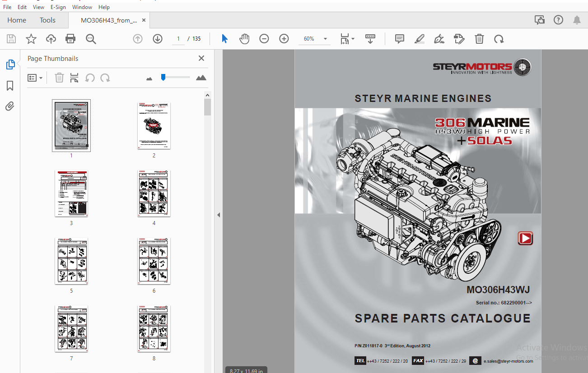Bookmark the file with the star icon
The height and width of the screenshot is (373, 588).
point(31,39)
